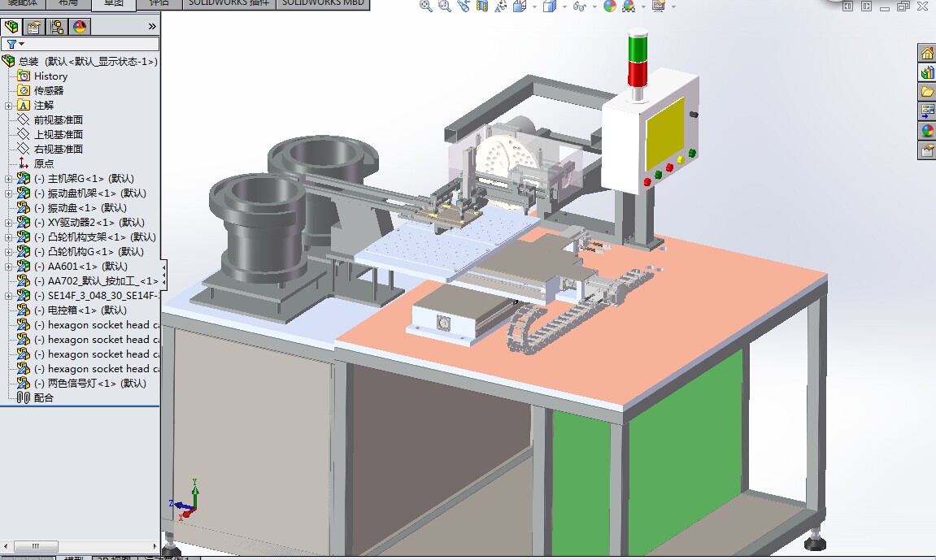Open the DisplayManager color sphere tab
The width and height of the screenshot is (936, 560).
click(79, 27)
